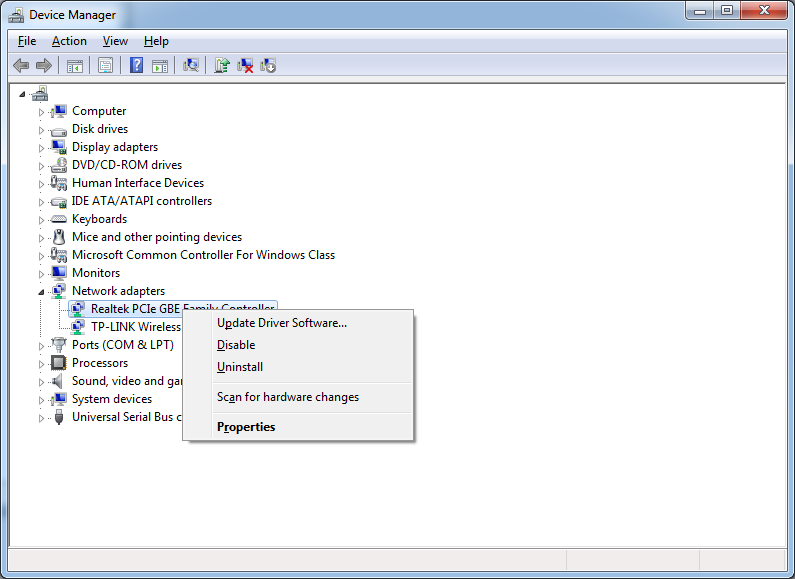This screenshot has height=579, width=795.
Task: Expand the Computer tree node
Action: 42,112
